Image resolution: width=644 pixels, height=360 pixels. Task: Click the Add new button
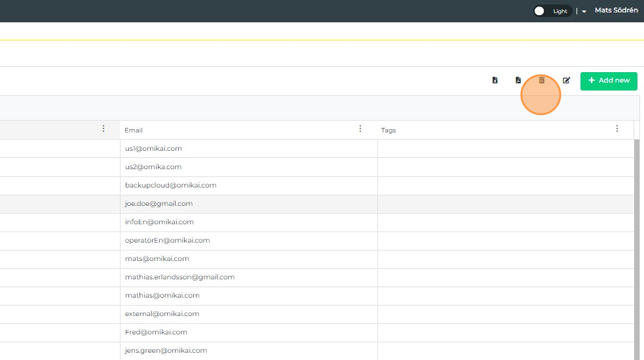609,81
